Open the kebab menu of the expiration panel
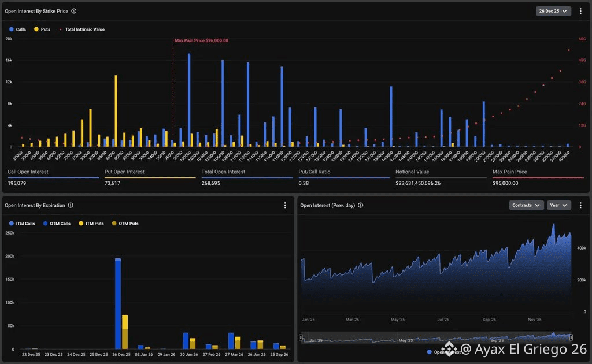The width and height of the screenshot is (592, 364). pyautogui.click(x=285, y=205)
